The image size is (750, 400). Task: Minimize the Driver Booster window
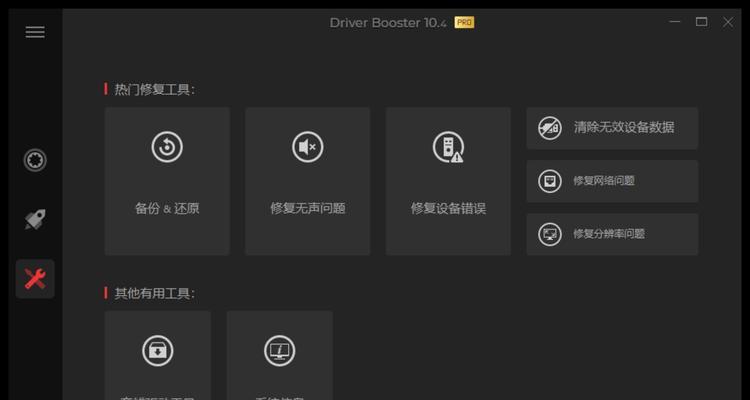(675, 22)
